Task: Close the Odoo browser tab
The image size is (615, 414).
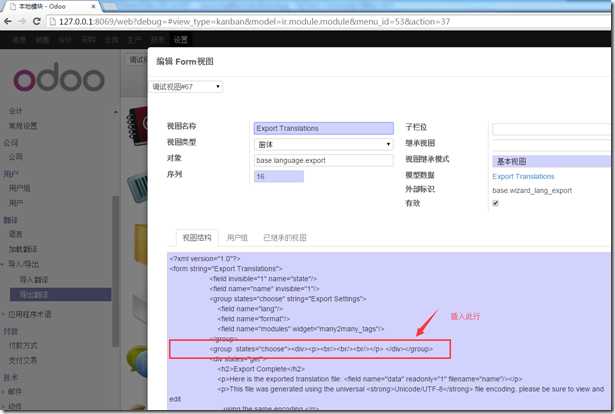Action: pos(93,6)
